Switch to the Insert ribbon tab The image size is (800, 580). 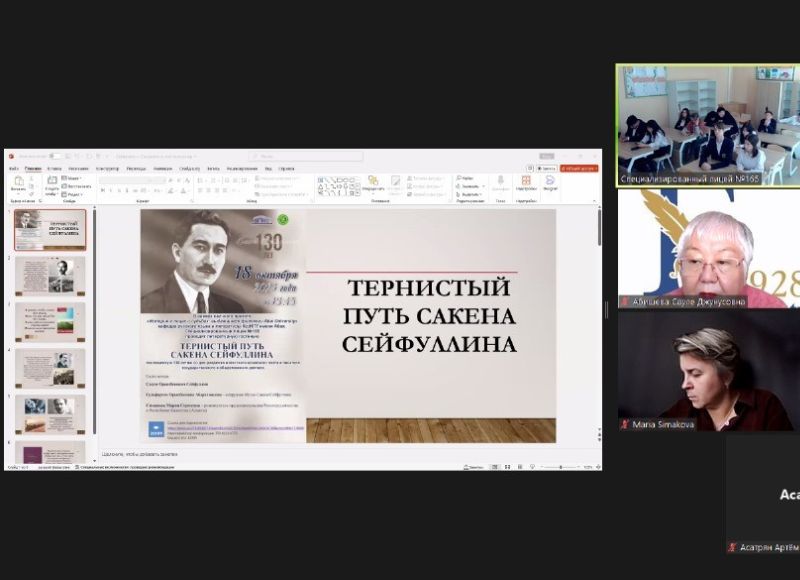pos(53,168)
